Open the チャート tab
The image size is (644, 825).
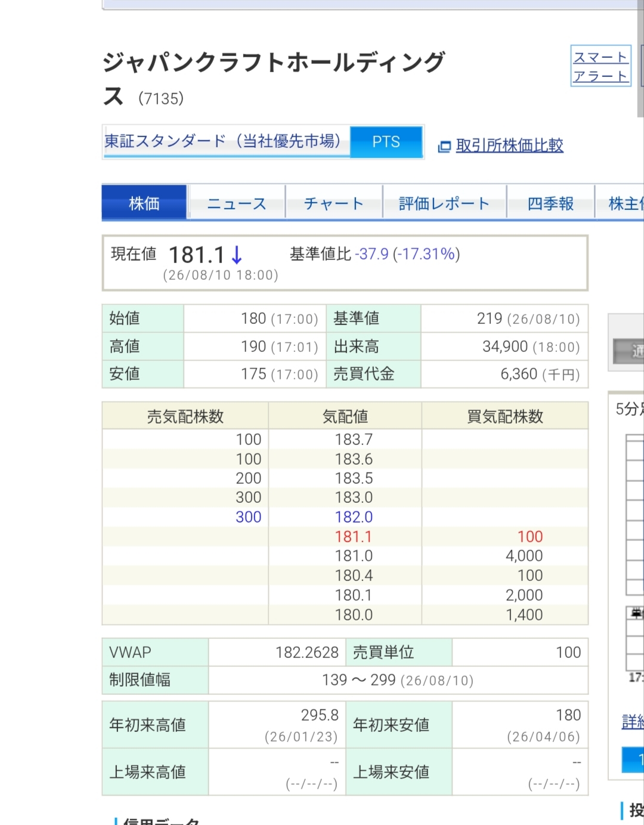tap(334, 203)
